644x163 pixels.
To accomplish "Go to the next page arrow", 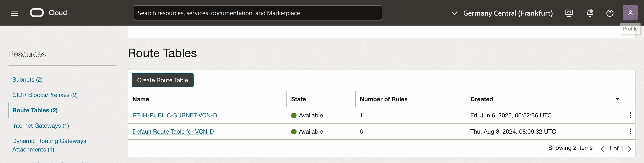I will pos(629,149).
